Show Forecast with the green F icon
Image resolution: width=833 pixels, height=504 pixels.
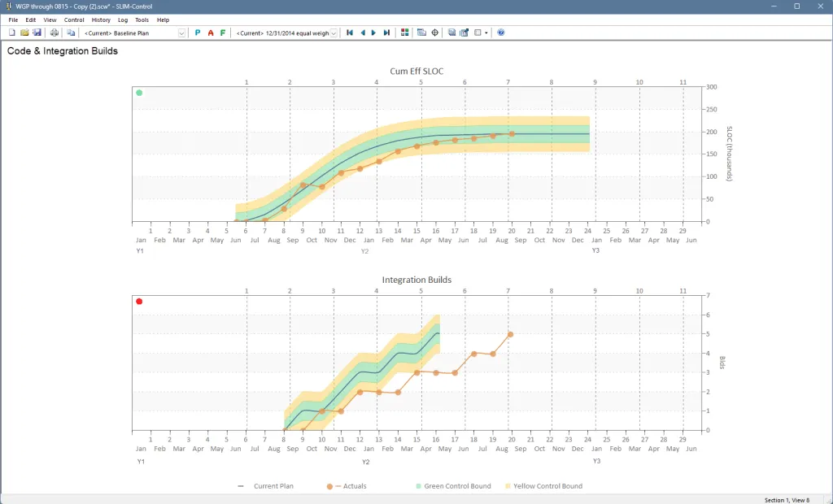(x=223, y=33)
